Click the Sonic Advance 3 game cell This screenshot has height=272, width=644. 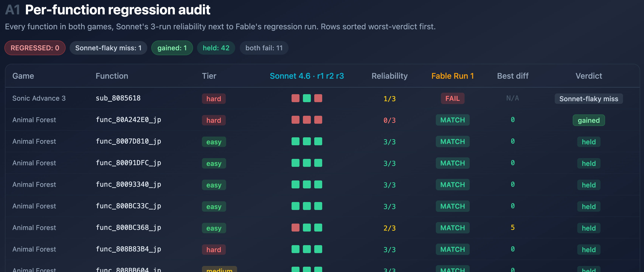[x=39, y=98]
